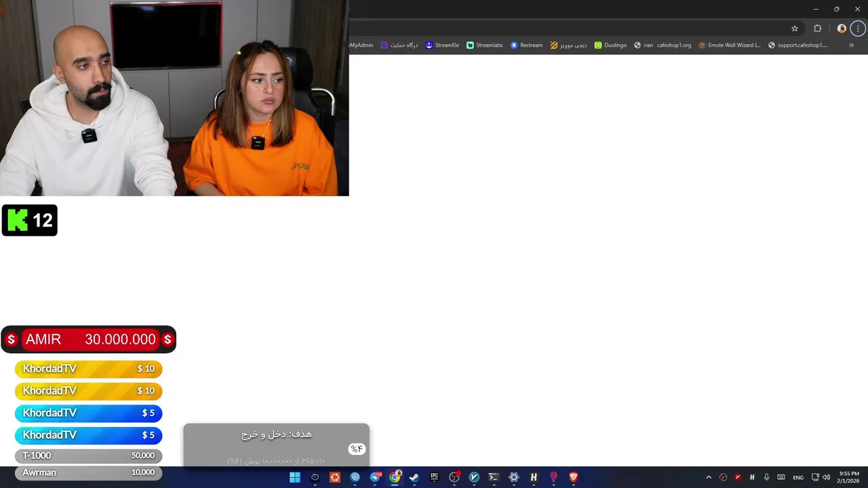Open the Emote Wall Wizard bookmark
The image size is (868, 488).
click(x=730, y=45)
